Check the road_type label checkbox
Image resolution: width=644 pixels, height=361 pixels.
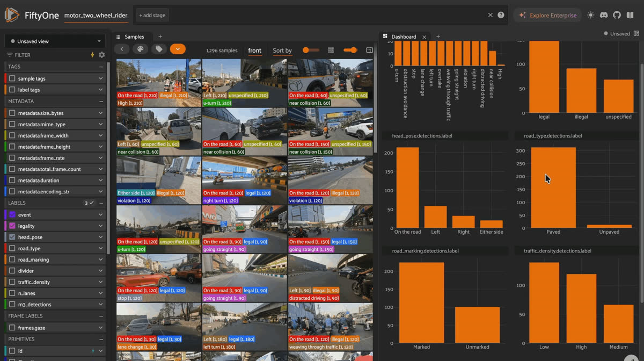pyautogui.click(x=12, y=248)
